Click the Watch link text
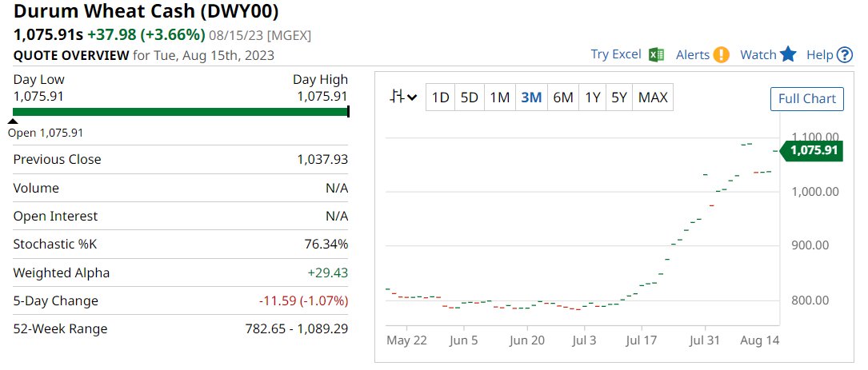This screenshot has width=868, height=370. [758, 55]
